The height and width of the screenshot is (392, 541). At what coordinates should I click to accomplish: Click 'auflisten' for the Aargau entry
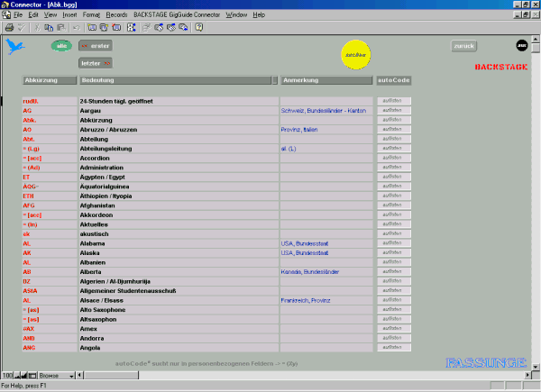tap(392, 110)
